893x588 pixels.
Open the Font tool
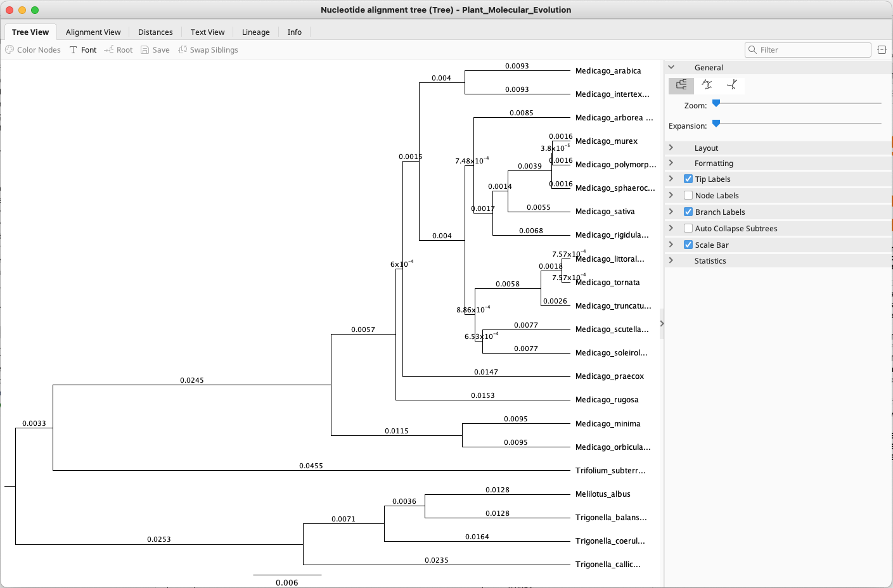click(x=82, y=49)
